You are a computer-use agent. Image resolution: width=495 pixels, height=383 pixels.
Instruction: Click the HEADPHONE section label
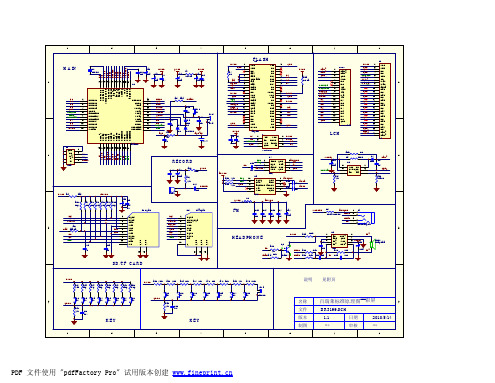247,237
